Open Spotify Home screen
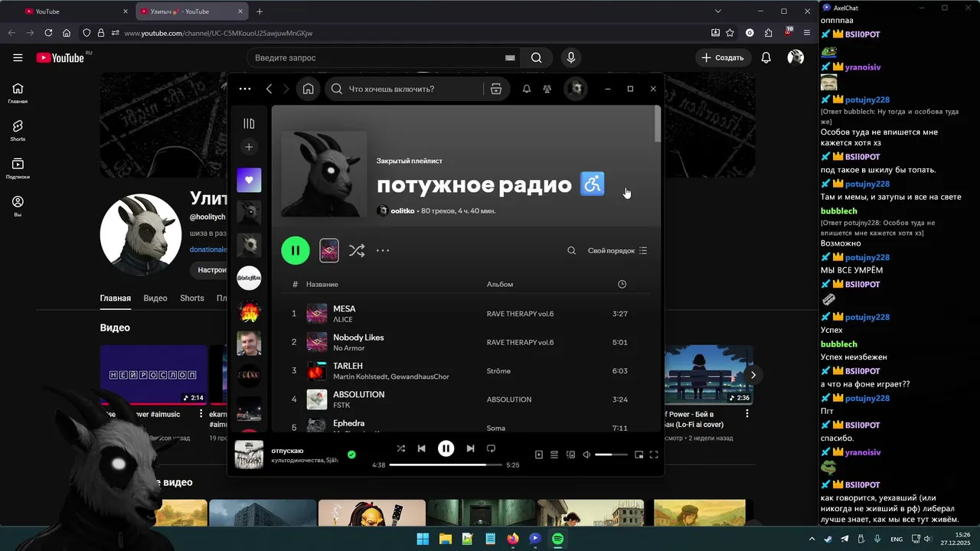Image resolution: width=980 pixels, height=551 pixels. click(x=308, y=89)
